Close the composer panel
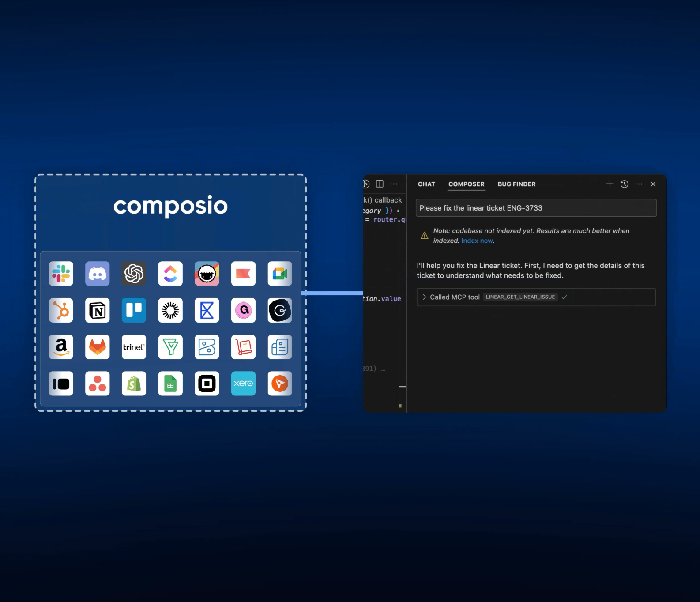The height and width of the screenshot is (602, 700). (653, 184)
